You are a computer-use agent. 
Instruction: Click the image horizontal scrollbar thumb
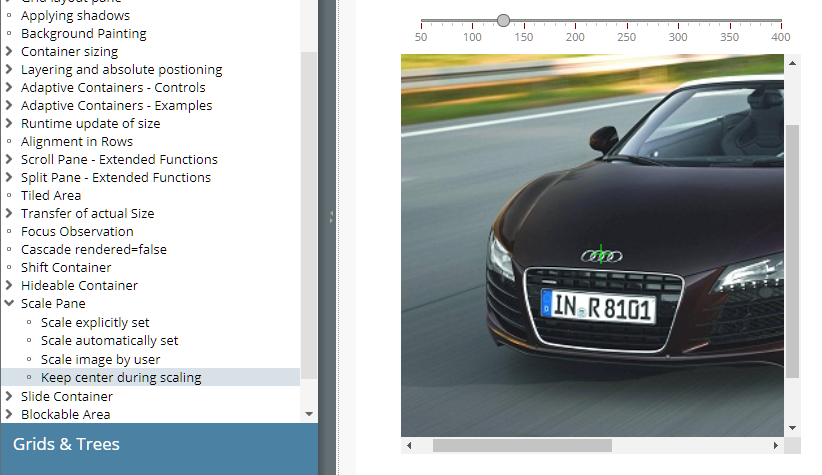(521, 445)
